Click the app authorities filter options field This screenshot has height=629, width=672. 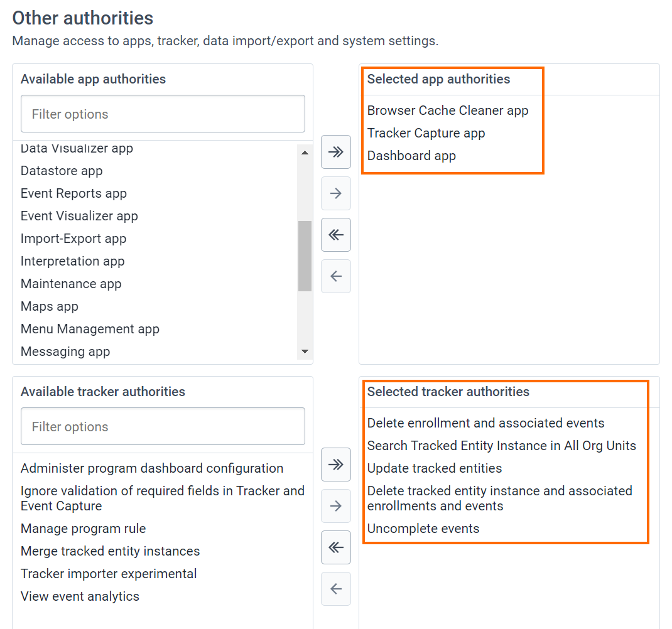click(x=163, y=114)
